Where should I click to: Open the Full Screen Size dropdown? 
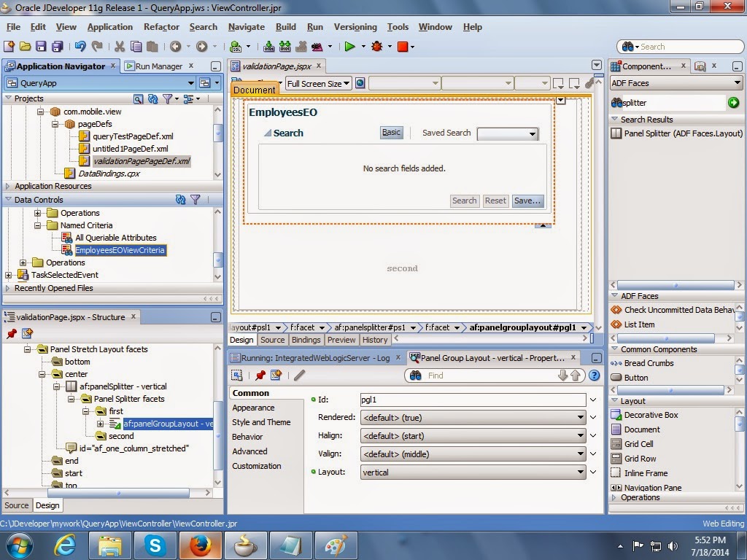point(319,83)
